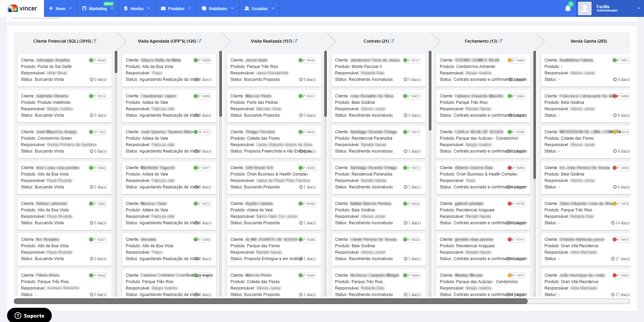This screenshot has height=322, width=644.
Task: Click the user avatar picture
Action: [584, 8]
